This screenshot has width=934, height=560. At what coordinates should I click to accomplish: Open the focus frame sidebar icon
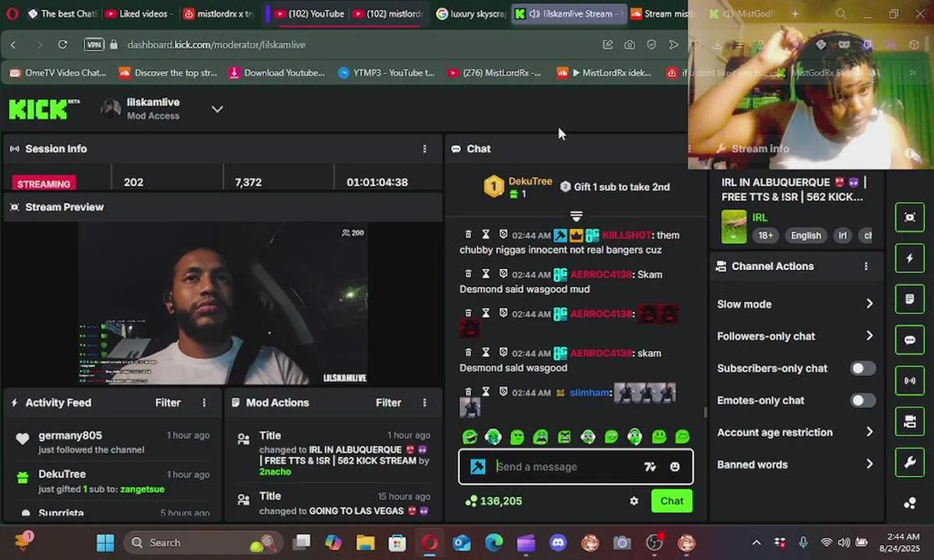click(909, 218)
